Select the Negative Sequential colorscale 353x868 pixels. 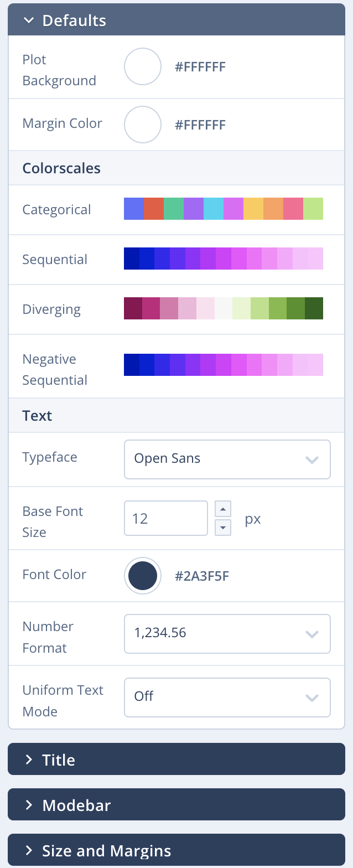point(223,365)
